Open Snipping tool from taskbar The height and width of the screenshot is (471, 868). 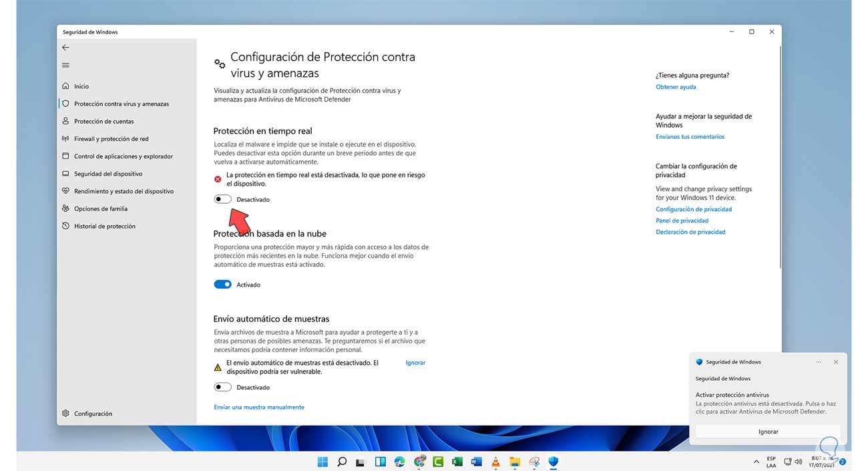pyautogui.click(x=534, y=461)
